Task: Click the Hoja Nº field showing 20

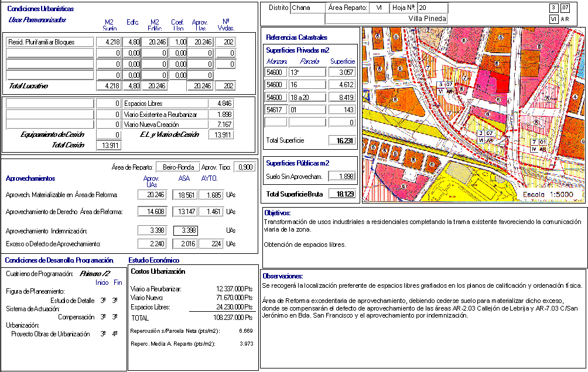Action: coord(432,8)
